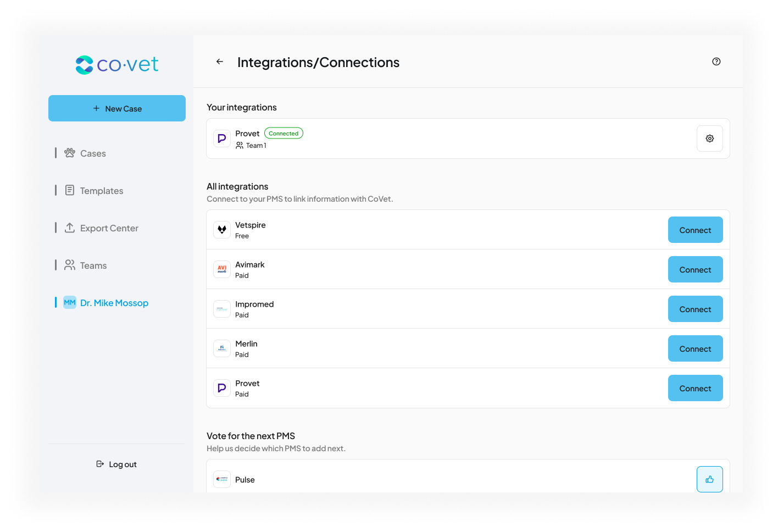
Task: Click the Teams people icon
Action: click(70, 265)
